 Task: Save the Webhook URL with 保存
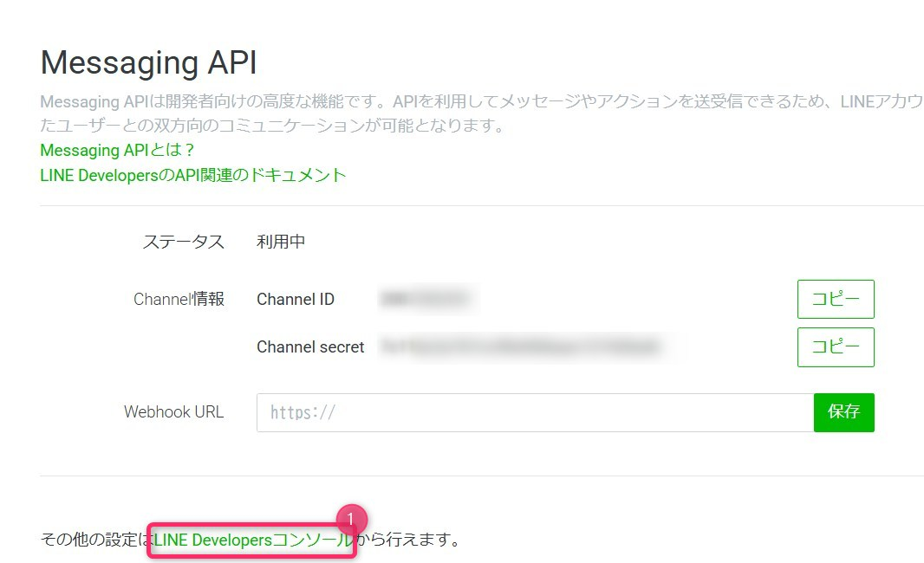[844, 412]
